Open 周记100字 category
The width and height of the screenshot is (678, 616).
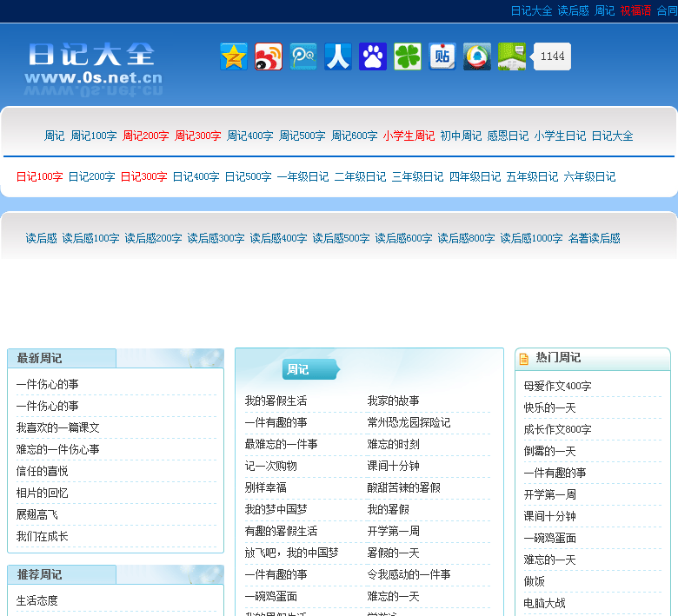click(x=93, y=136)
